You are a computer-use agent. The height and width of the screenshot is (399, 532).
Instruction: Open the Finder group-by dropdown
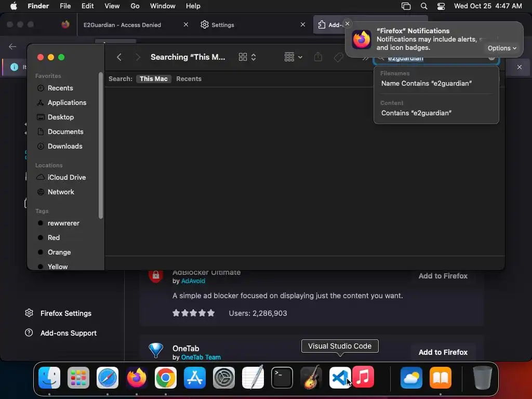pos(293,57)
